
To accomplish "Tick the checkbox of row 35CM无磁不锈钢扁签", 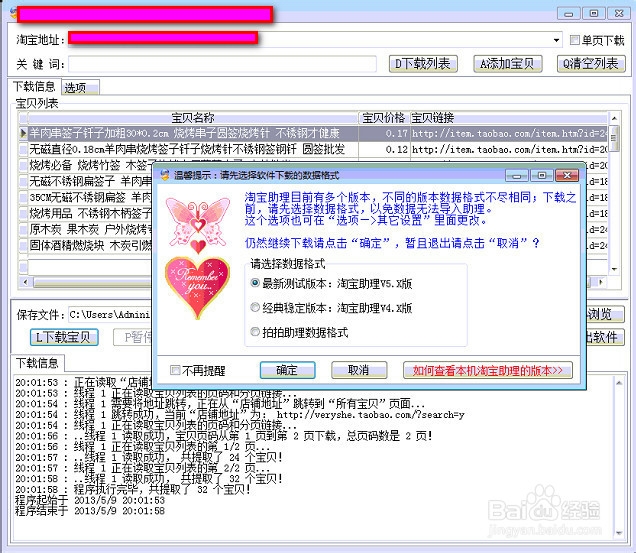I will pyautogui.click(x=24, y=197).
